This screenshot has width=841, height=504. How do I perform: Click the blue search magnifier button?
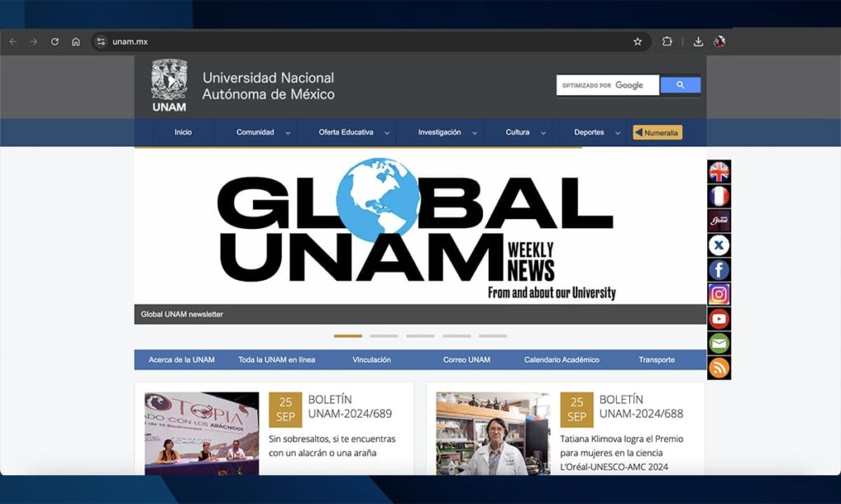pyautogui.click(x=680, y=85)
